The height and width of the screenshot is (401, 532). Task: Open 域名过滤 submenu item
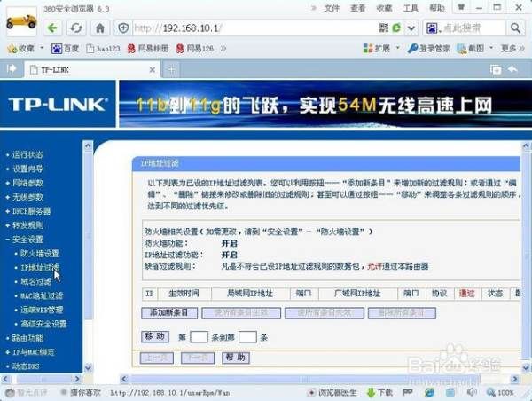(36, 281)
